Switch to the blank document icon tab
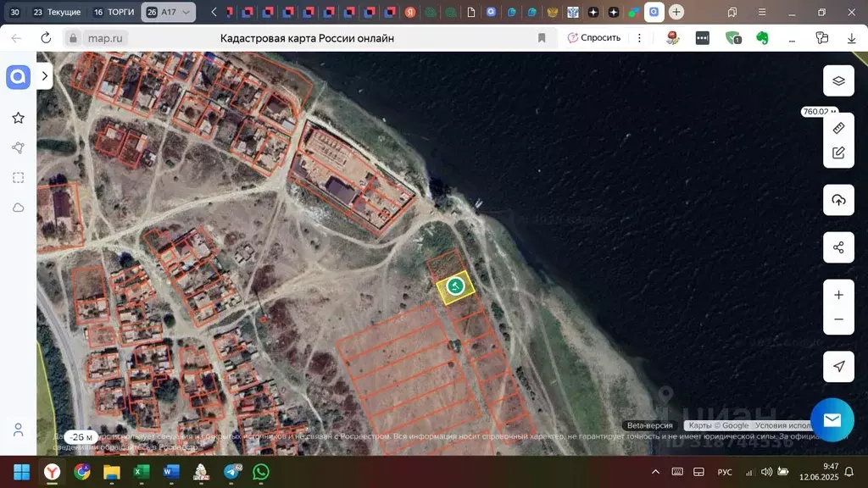The image size is (868, 488). (471, 12)
